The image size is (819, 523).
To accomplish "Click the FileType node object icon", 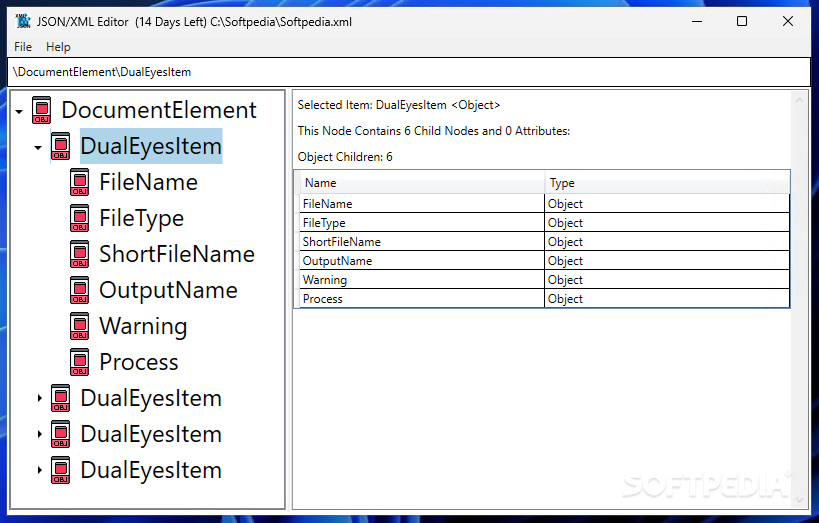I will (x=79, y=218).
